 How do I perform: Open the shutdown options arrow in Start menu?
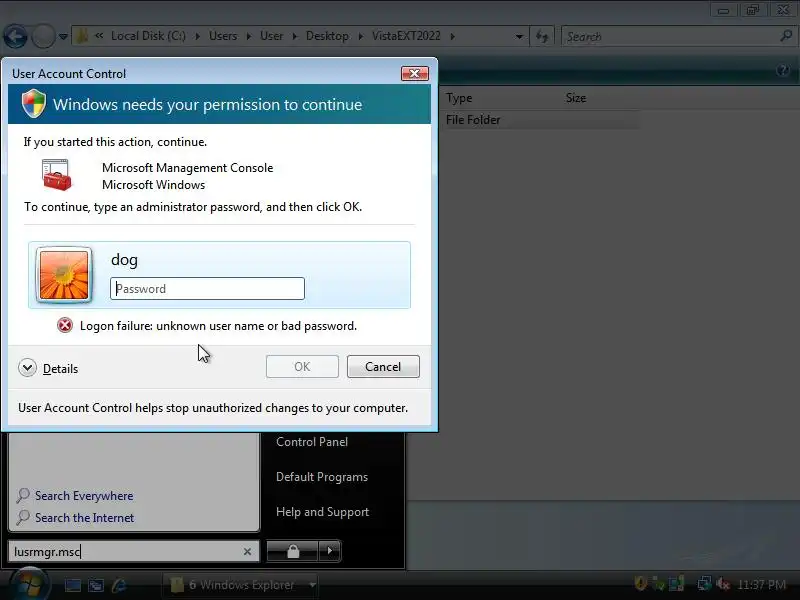[x=330, y=551]
